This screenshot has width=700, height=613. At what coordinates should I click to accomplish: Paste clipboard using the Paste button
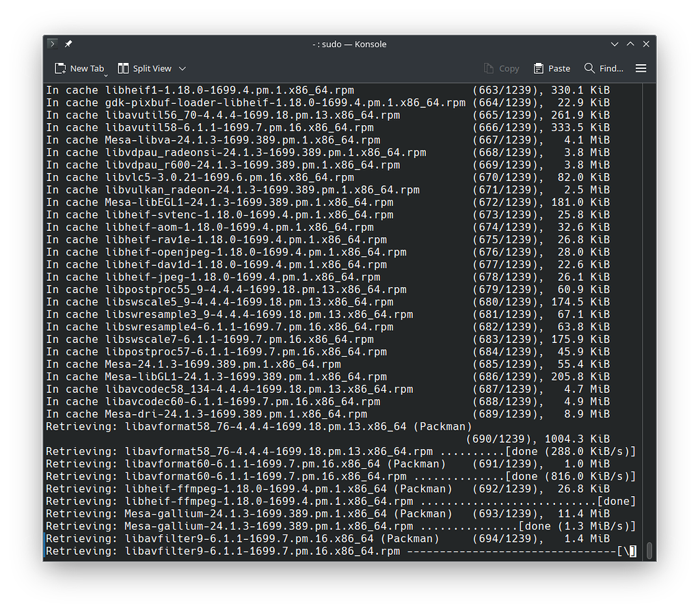552,68
